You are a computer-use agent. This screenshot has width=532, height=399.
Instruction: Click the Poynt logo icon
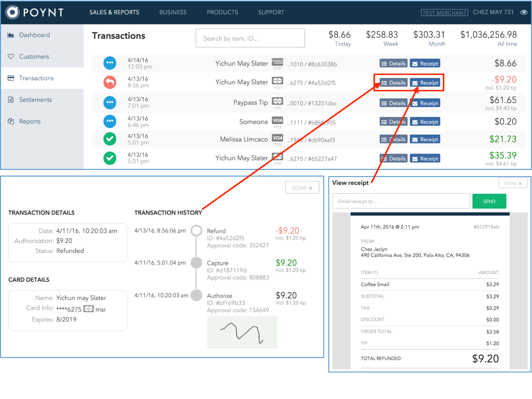coord(12,12)
